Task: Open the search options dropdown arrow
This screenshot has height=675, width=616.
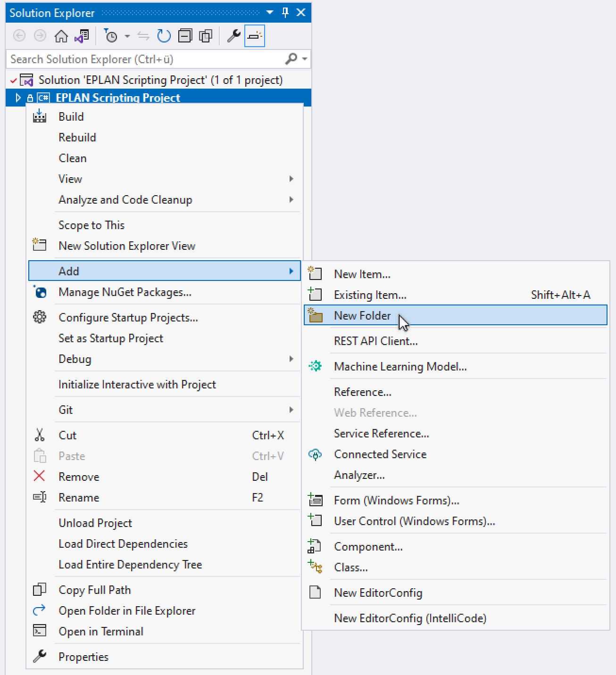Action: 305,59
